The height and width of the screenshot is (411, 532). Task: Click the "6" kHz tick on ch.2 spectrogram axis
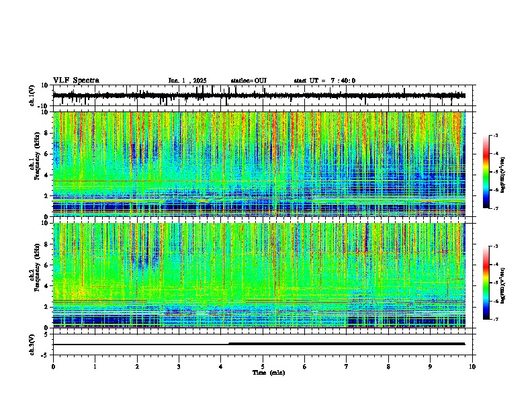click(x=47, y=265)
